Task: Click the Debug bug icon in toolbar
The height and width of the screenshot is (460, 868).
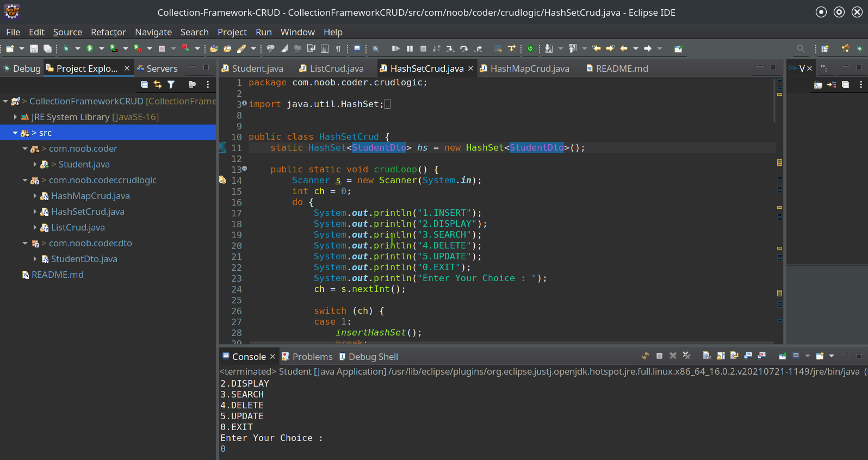Action: (x=66, y=49)
